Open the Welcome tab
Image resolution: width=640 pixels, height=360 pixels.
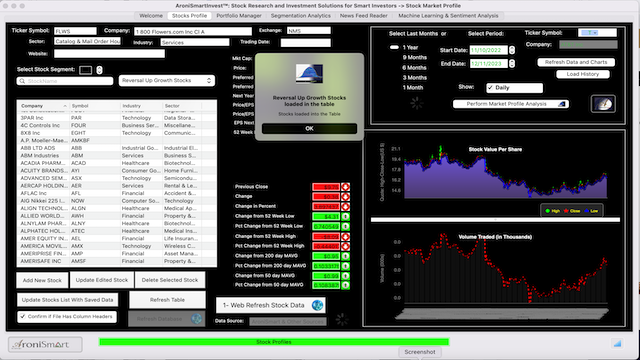click(151, 16)
